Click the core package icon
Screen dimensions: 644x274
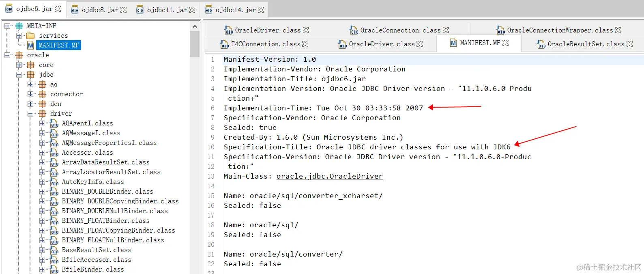(x=30, y=65)
